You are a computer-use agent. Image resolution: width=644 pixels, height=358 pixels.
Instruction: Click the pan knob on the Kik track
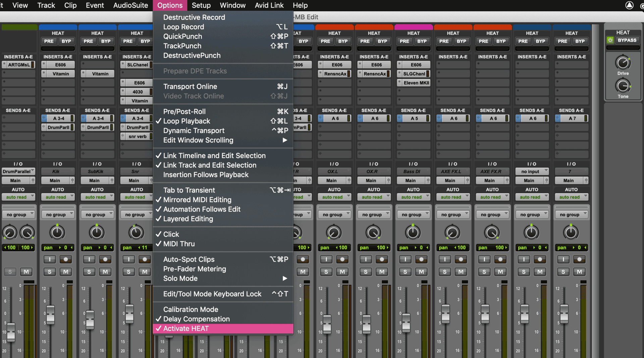(57, 232)
